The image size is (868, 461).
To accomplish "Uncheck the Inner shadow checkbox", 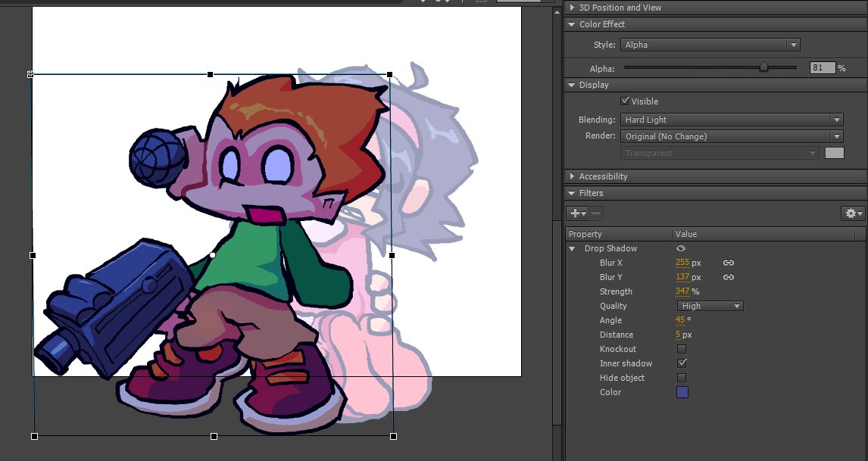I will [682, 363].
